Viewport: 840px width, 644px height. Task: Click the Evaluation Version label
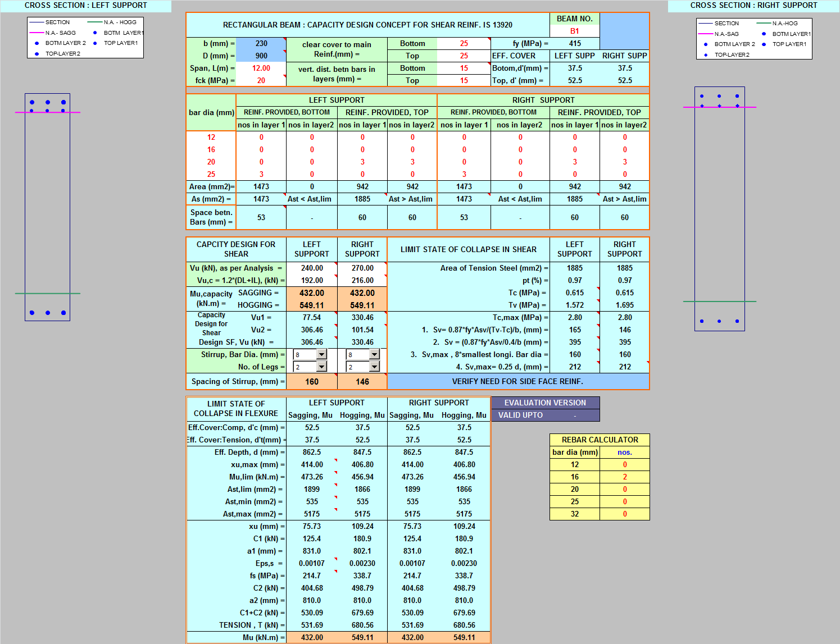545,403
